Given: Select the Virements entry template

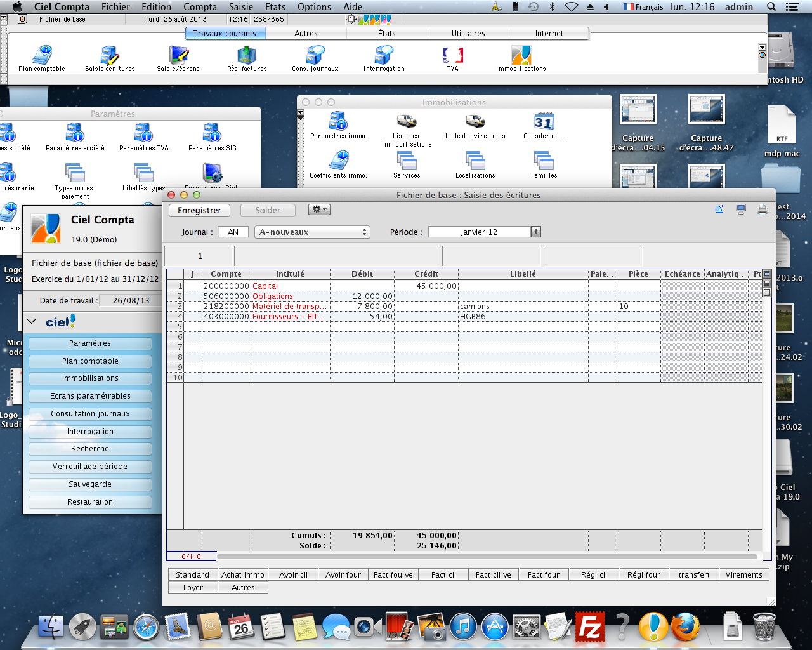Looking at the screenshot, I should point(744,574).
